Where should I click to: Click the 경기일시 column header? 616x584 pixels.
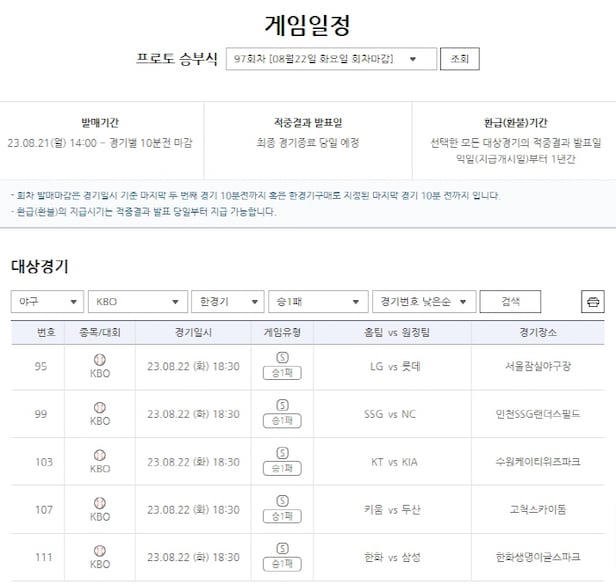[193, 331]
